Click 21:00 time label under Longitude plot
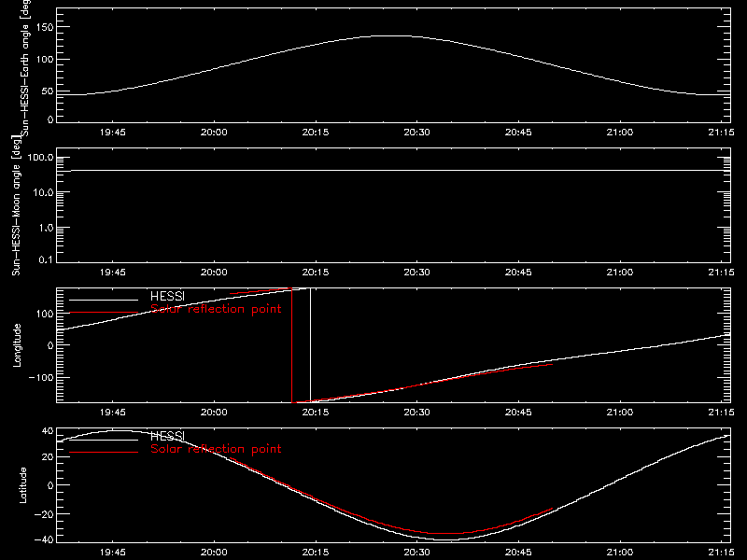This screenshot has width=747, height=560. [620, 413]
